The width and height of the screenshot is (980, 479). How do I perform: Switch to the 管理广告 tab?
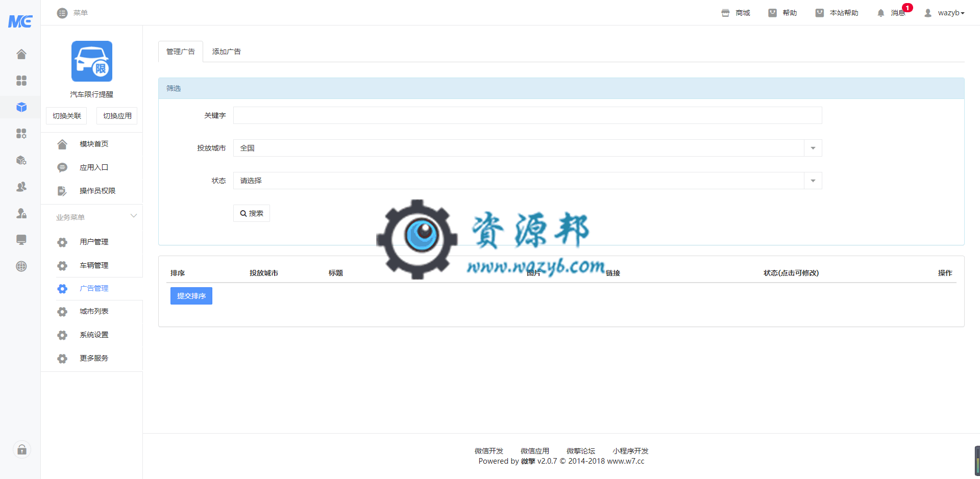click(181, 52)
